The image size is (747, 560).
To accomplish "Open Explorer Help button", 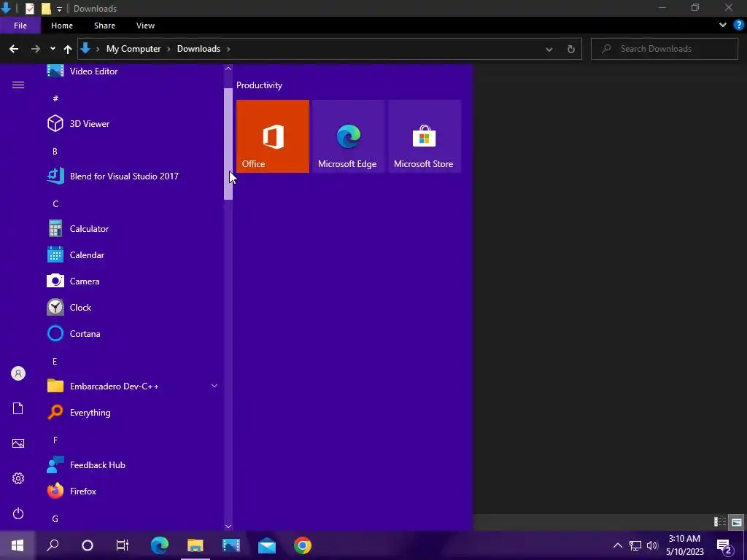I will point(739,26).
